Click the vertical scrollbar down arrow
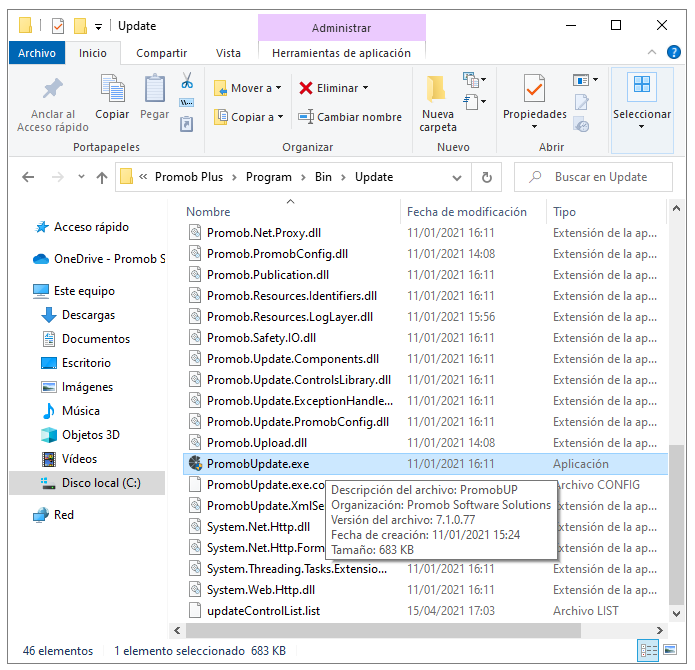695x670 pixels. 676,614
